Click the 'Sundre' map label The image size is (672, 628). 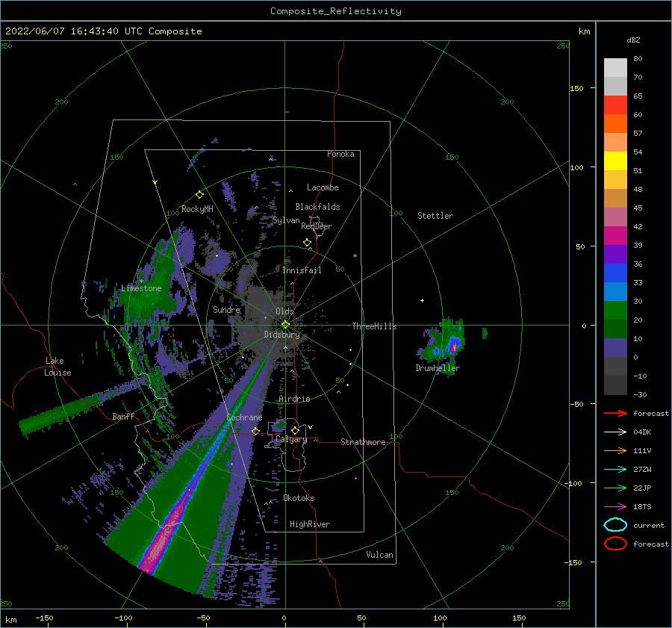tap(226, 310)
